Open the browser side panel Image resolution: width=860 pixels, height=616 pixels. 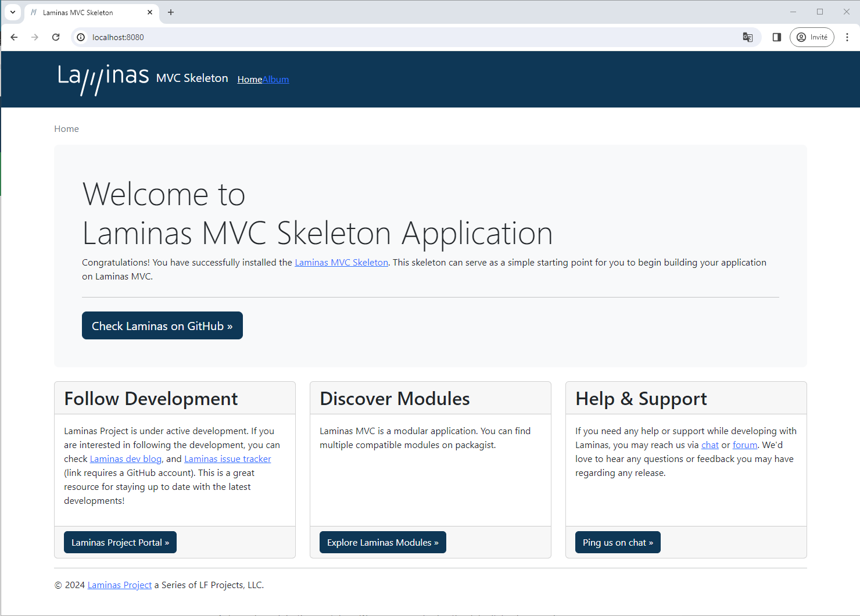[776, 37]
